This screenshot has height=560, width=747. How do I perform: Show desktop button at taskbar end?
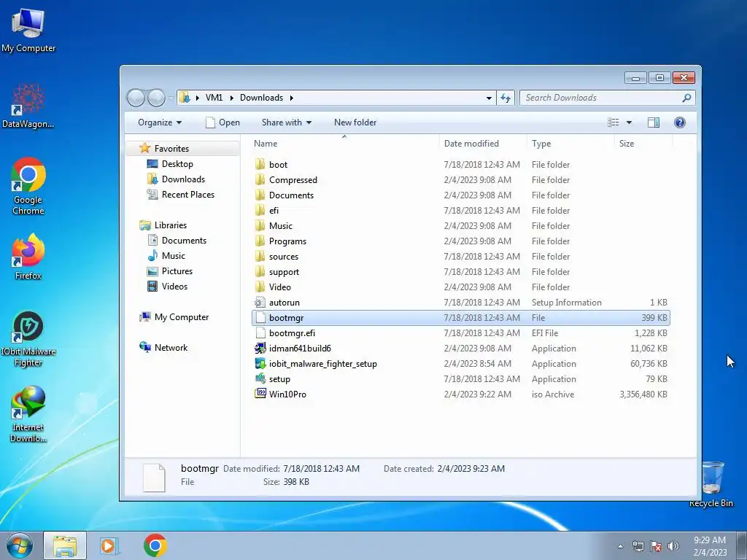742,545
